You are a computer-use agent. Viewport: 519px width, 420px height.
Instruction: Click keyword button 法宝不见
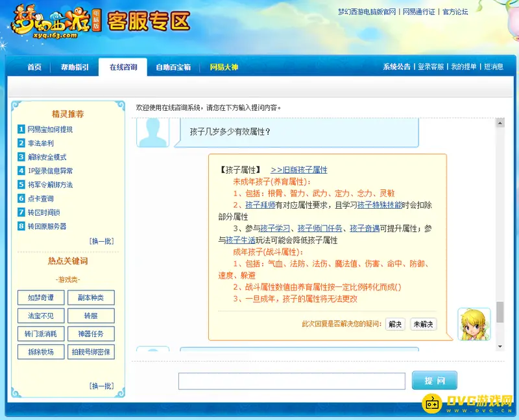(41, 316)
